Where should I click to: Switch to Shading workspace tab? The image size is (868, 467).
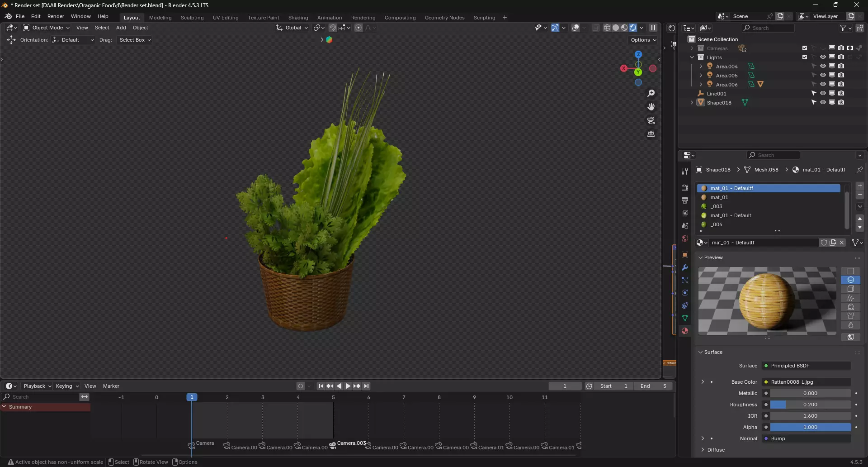point(298,18)
